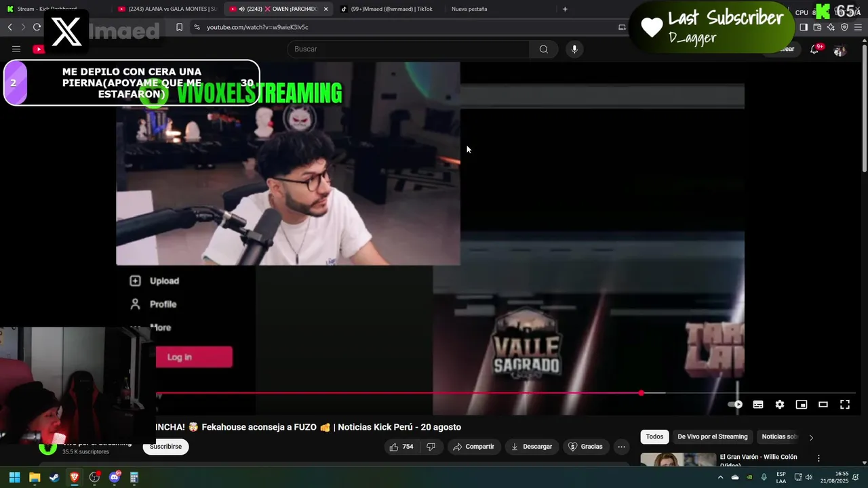Open Discord from the taskbar
Viewport: 868px width, 488px height.
114,477
